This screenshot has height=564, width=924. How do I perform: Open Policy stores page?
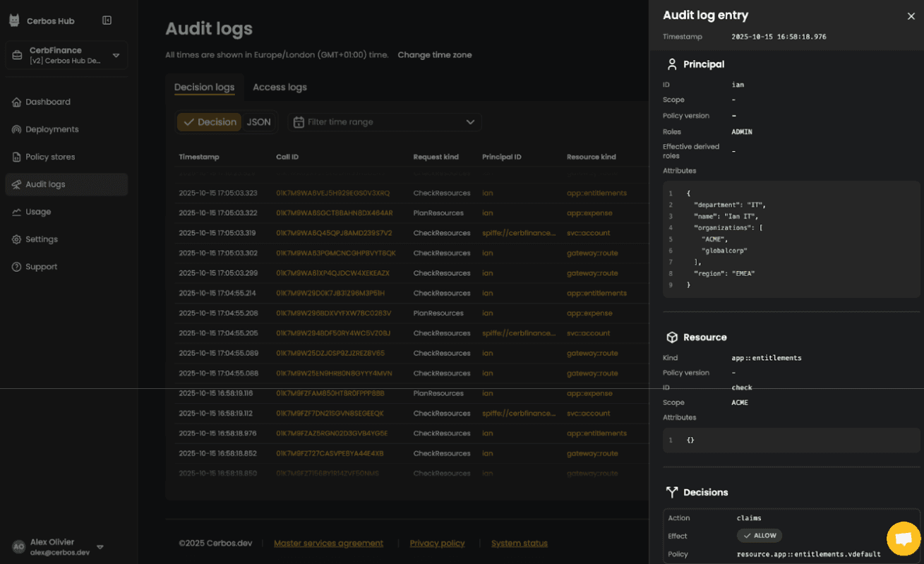tap(49, 157)
